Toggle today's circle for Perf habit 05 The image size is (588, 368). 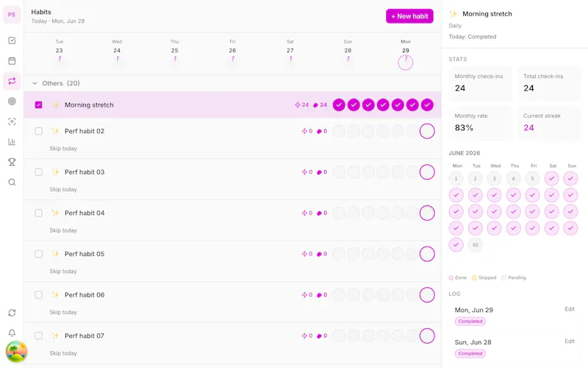coord(427,254)
